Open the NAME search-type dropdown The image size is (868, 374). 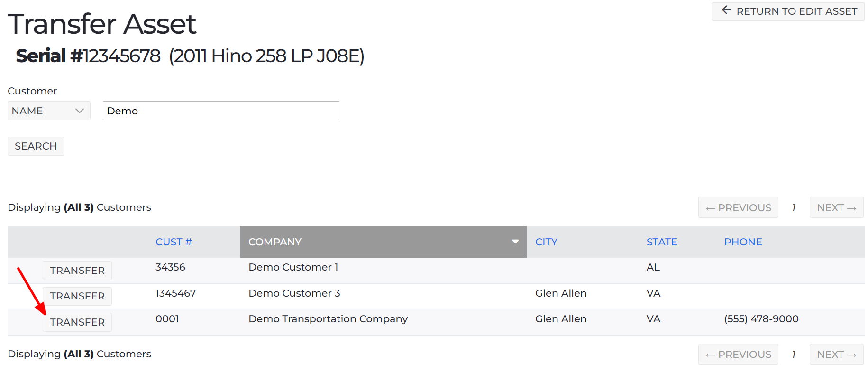click(x=49, y=111)
